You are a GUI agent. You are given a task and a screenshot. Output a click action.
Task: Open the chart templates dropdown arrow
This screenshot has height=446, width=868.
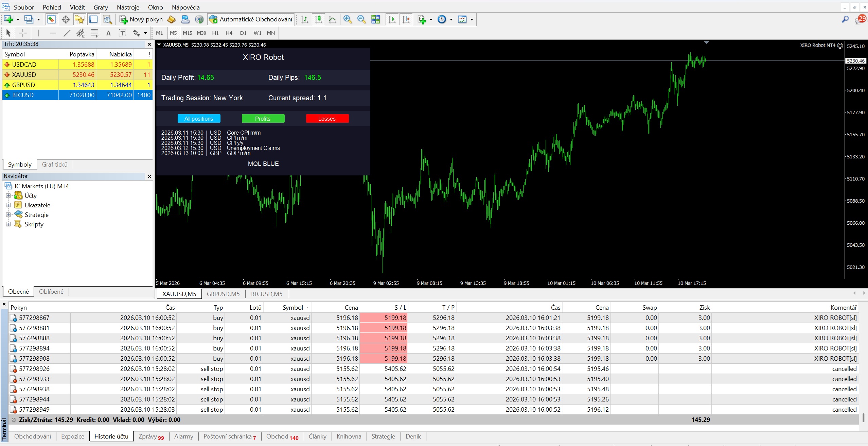point(472,19)
